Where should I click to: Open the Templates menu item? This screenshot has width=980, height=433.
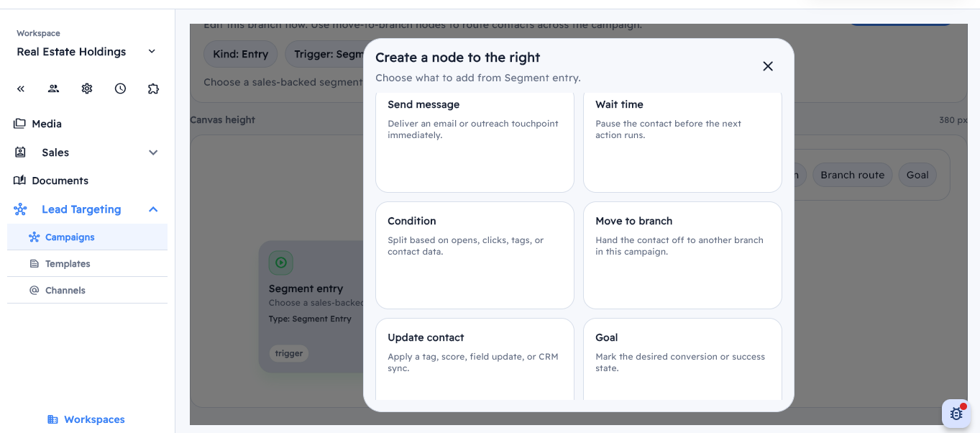coord(68,264)
